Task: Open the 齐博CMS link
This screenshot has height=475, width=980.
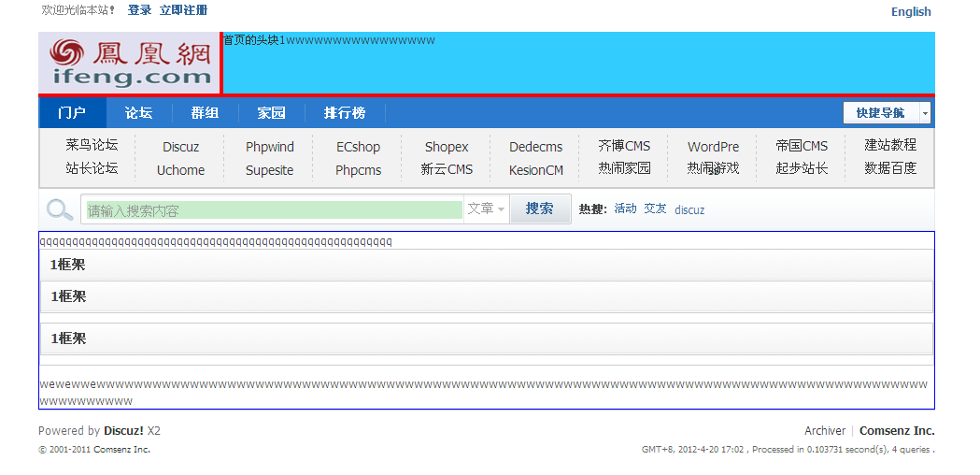Action: 624,146
